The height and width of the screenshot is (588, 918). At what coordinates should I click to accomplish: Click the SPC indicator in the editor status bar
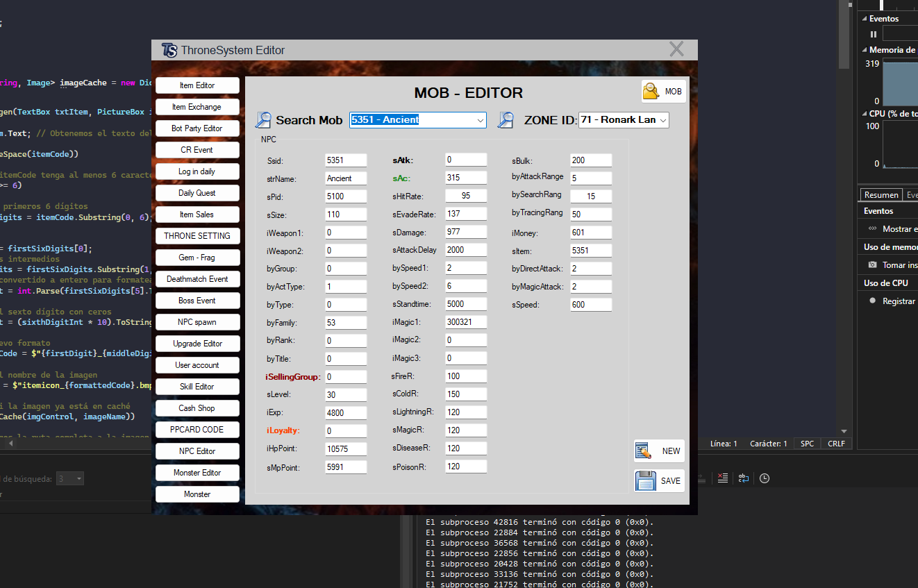[807, 443]
